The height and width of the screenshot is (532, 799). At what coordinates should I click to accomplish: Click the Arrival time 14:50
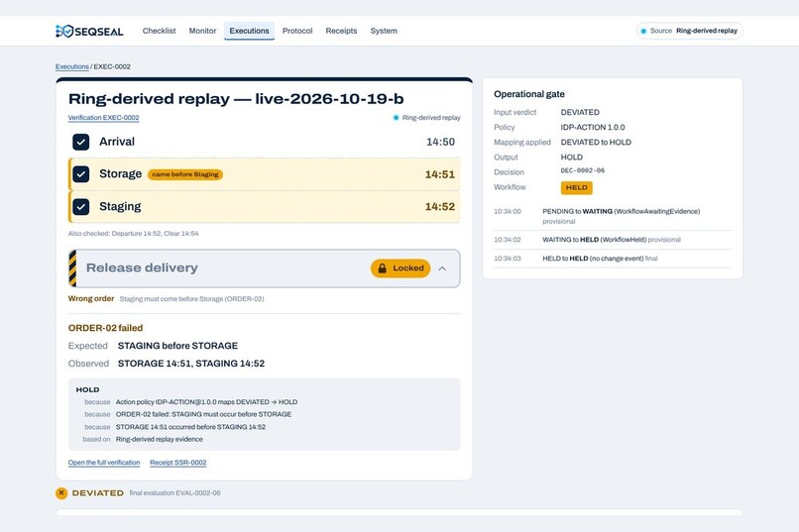pos(440,142)
